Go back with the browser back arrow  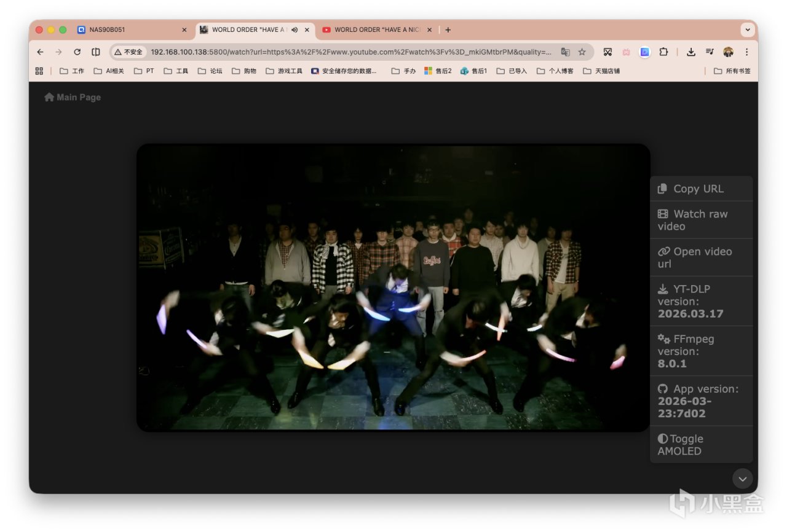tap(41, 52)
